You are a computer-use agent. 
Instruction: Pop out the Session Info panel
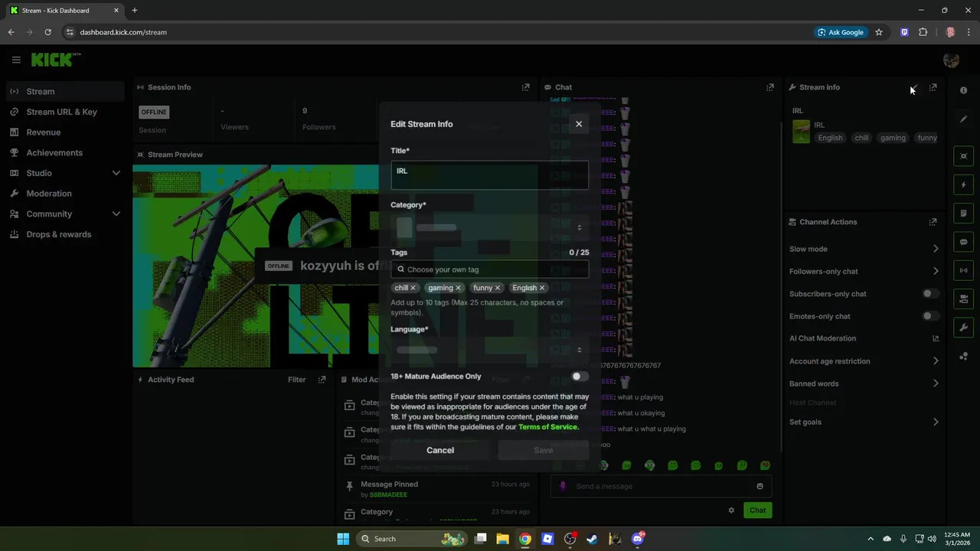point(525,87)
